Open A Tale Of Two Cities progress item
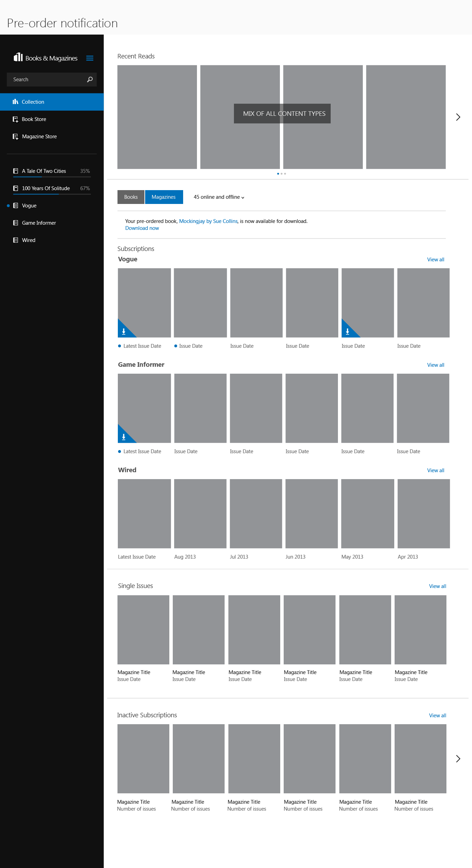472x868 pixels. (52, 171)
